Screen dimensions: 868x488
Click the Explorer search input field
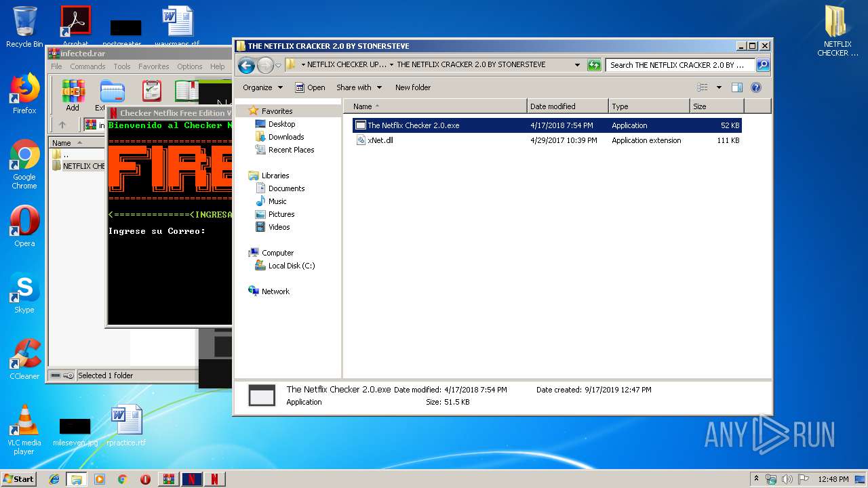679,65
